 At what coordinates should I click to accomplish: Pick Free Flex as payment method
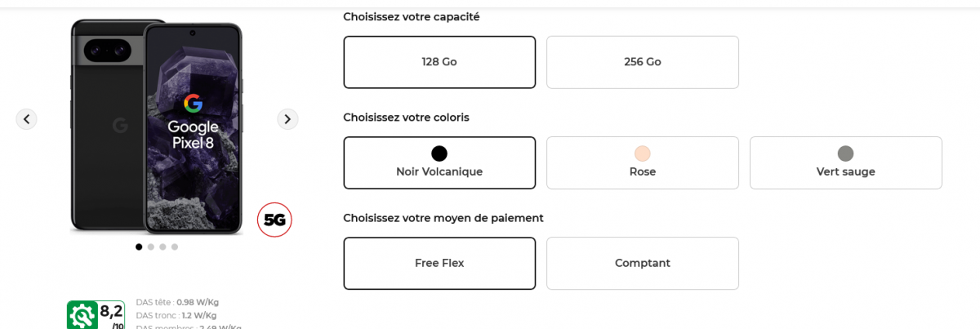439,263
